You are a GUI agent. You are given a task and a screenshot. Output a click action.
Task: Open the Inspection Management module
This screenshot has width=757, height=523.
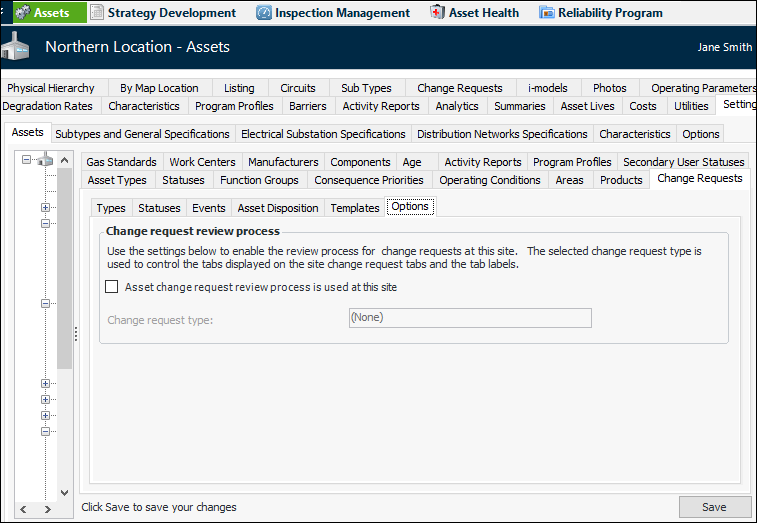click(333, 13)
